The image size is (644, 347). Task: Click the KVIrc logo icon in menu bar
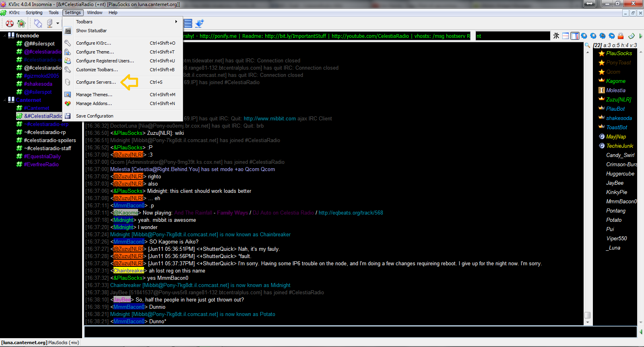pyautogui.click(x=3, y=12)
